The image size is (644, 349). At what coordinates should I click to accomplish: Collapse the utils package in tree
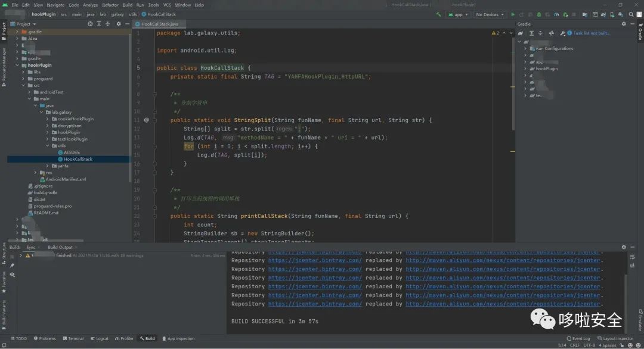(x=48, y=145)
